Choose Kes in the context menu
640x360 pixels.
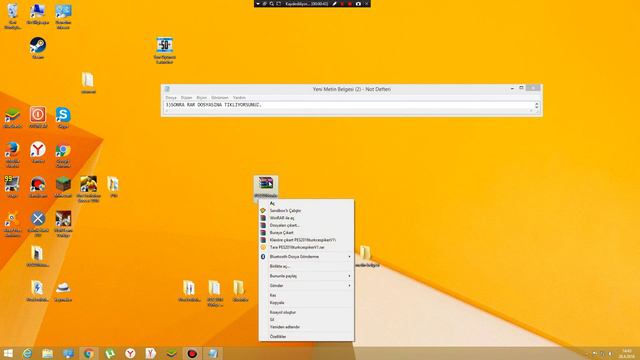(x=307, y=295)
